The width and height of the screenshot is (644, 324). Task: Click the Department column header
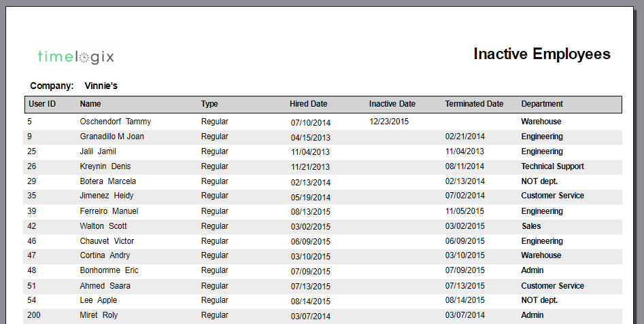tap(542, 104)
